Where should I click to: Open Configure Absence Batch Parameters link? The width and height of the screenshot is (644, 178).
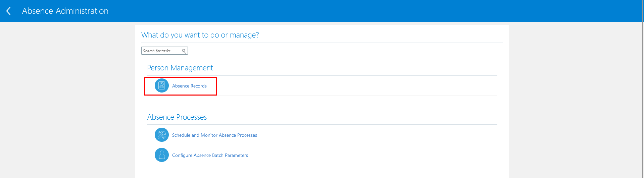point(210,156)
